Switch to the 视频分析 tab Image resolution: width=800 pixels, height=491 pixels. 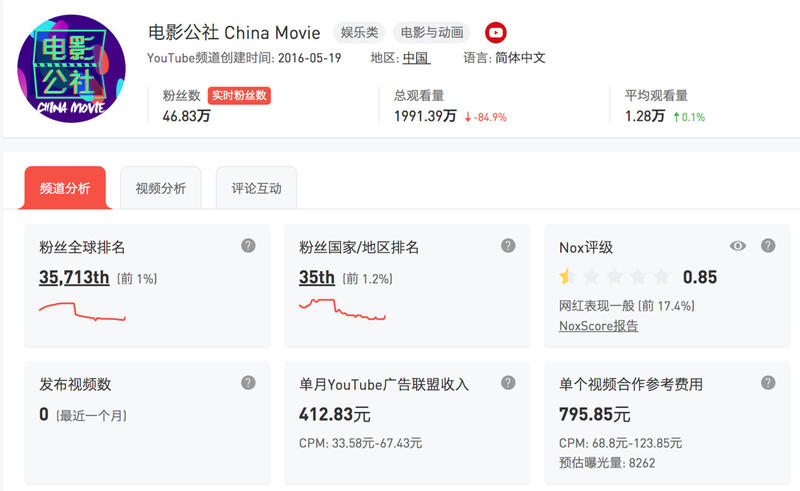pyautogui.click(x=161, y=188)
